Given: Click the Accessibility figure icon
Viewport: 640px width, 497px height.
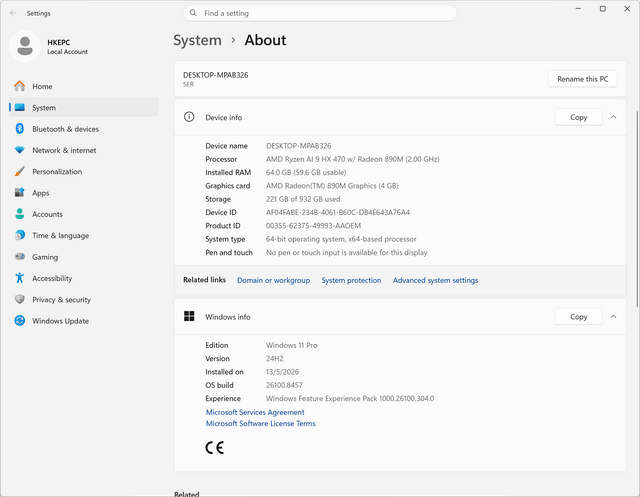Looking at the screenshot, I should tap(20, 278).
